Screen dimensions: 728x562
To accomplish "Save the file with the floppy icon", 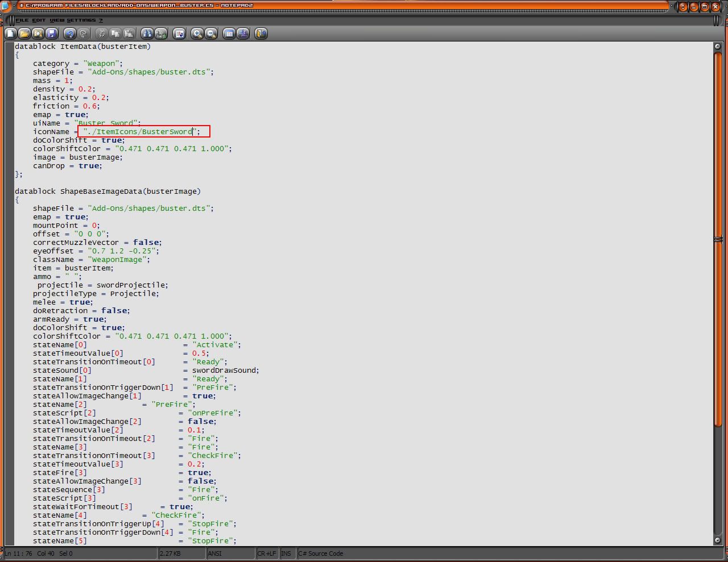I will pos(52,34).
